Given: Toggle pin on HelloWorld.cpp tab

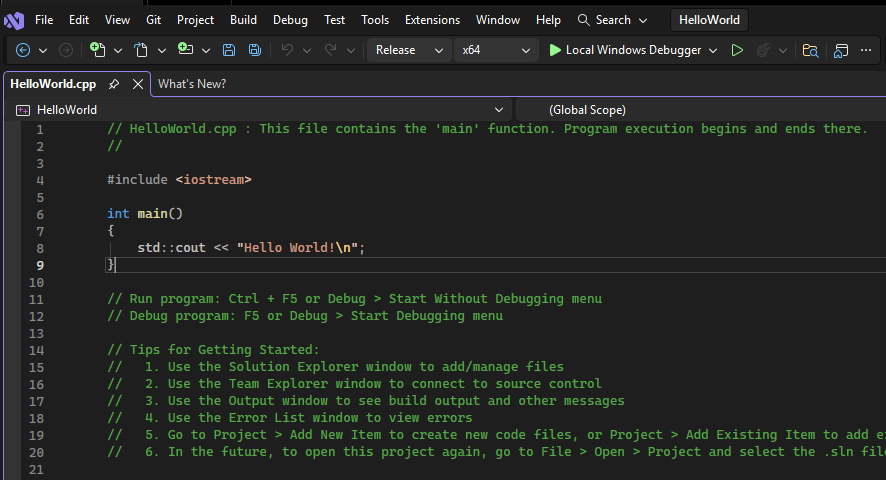Looking at the screenshot, I should pyautogui.click(x=114, y=84).
